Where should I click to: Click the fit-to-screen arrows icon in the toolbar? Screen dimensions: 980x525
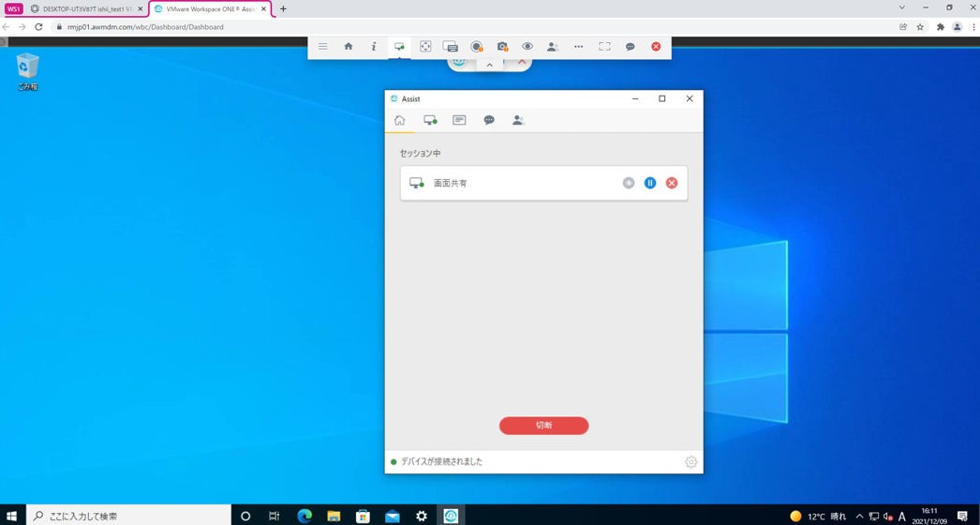(x=425, y=46)
